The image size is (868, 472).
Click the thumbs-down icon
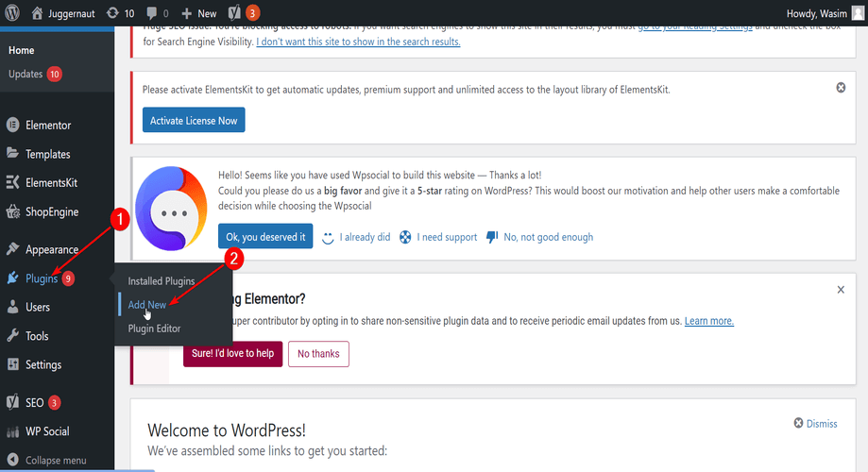pyautogui.click(x=491, y=237)
